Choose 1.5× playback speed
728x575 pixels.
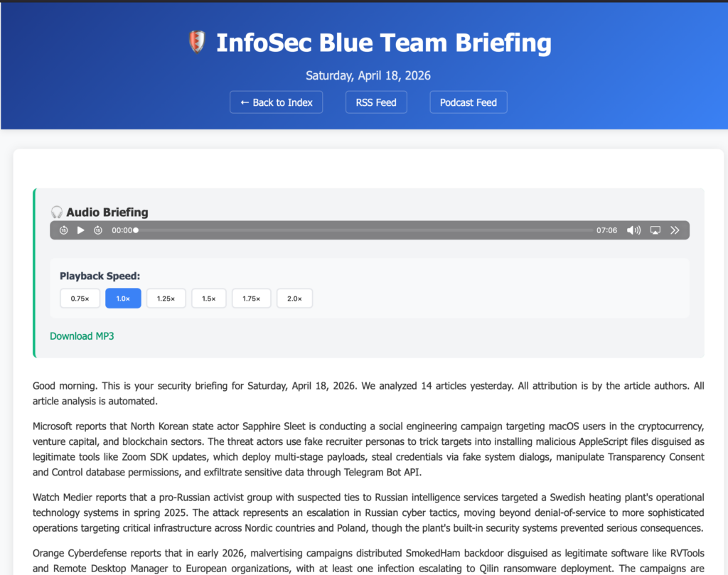click(x=208, y=299)
